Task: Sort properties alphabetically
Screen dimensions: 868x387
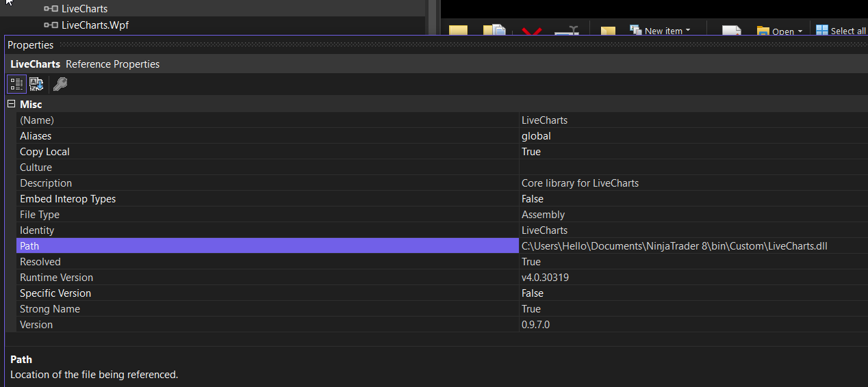Action: click(36, 84)
